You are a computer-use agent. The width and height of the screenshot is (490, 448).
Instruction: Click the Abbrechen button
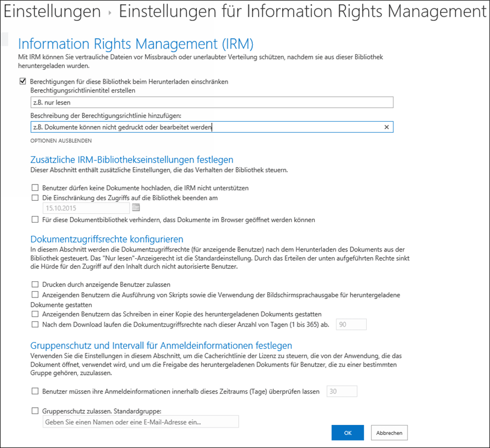click(x=389, y=432)
